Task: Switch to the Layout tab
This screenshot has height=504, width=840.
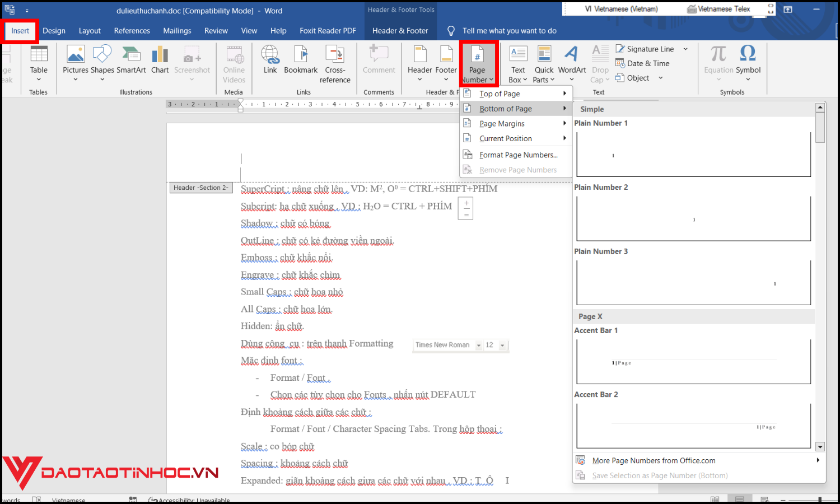Action: tap(90, 31)
